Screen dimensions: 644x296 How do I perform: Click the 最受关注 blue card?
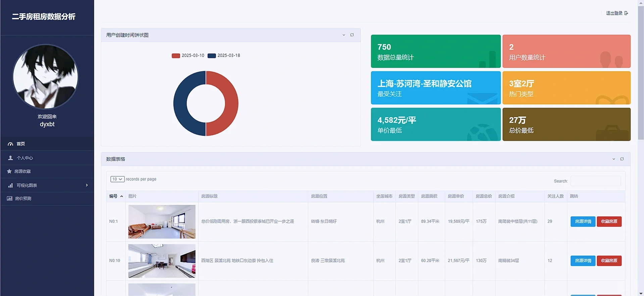tap(436, 88)
